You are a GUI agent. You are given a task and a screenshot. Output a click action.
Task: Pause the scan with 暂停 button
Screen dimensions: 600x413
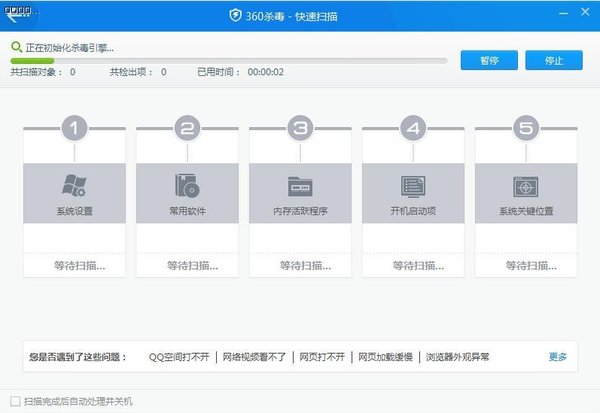489,60
